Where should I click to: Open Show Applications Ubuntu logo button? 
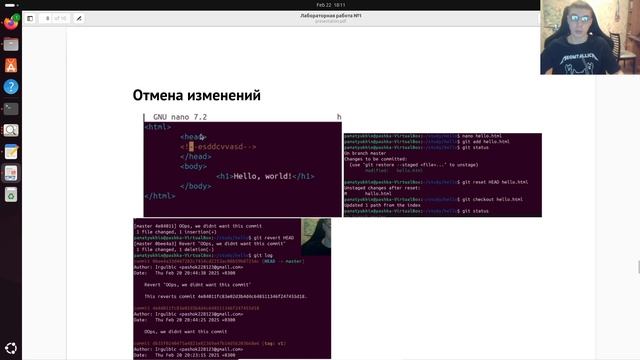point(11,348)
